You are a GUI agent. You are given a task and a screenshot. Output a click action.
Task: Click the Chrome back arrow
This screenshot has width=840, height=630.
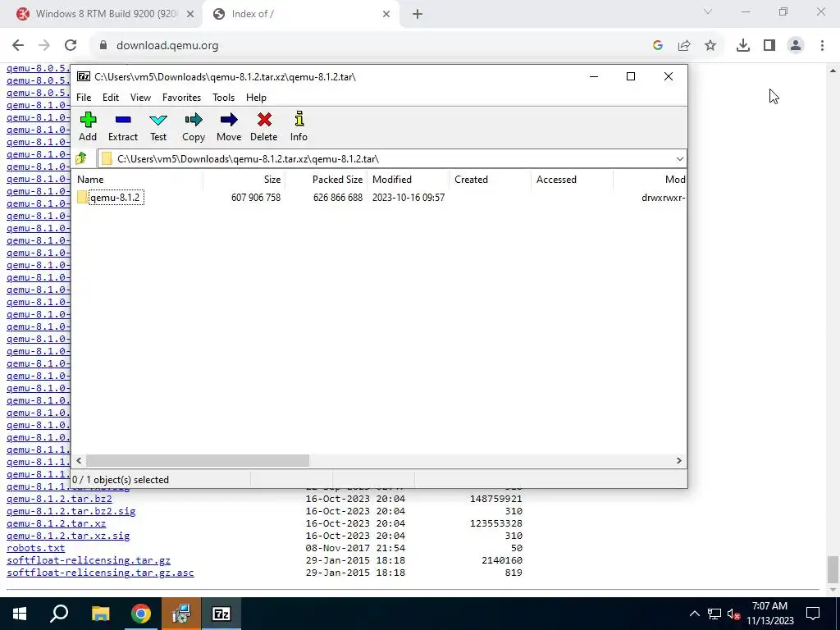coord(18,46)
